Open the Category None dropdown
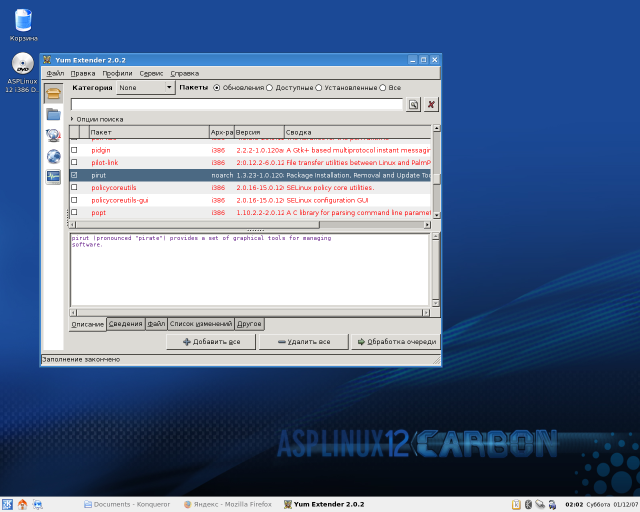 coord(146,88)
